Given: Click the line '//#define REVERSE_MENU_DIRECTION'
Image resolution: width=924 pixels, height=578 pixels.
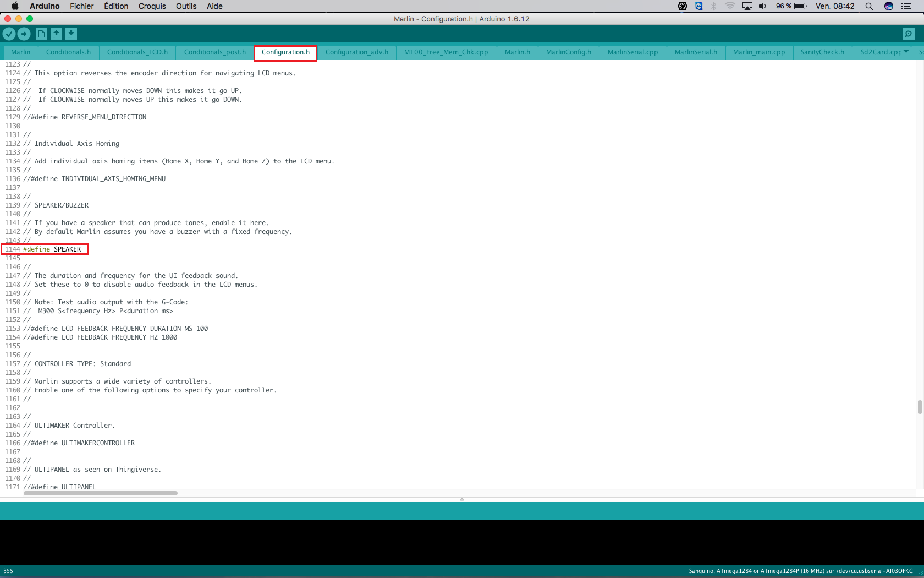Looking at the screenshot, I should pyautogui.click(x=85, y=117).
